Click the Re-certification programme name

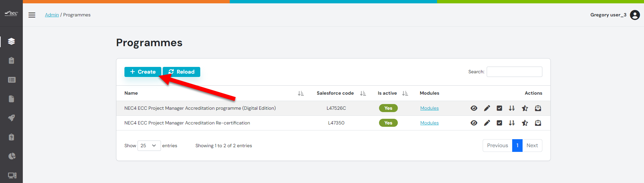[x=187, y=123]
